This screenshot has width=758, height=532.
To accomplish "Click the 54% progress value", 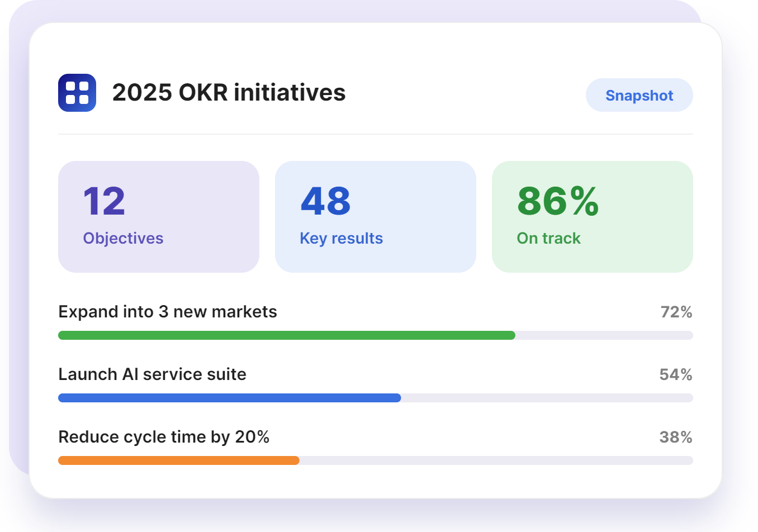I will [x=676, y=374].
